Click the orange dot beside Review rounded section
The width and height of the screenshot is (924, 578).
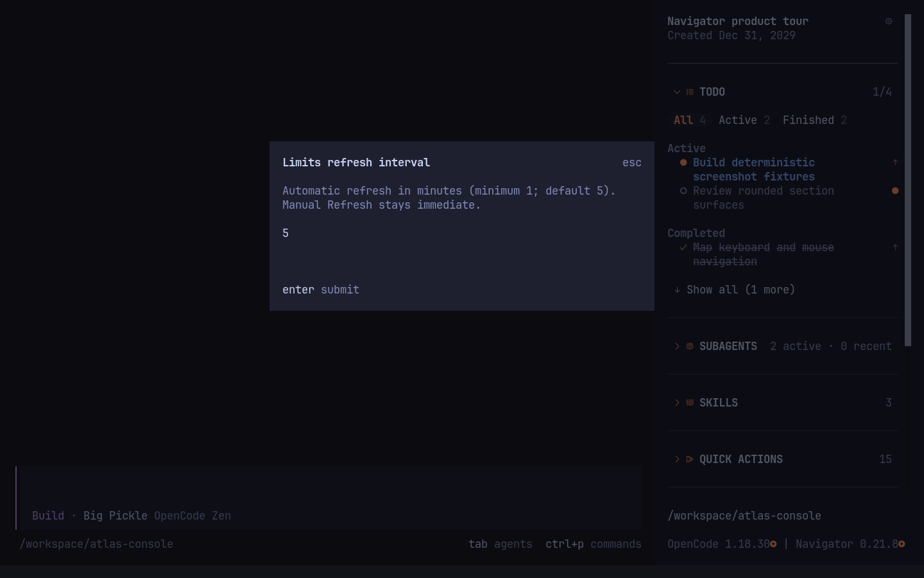(x=895, y=191)
